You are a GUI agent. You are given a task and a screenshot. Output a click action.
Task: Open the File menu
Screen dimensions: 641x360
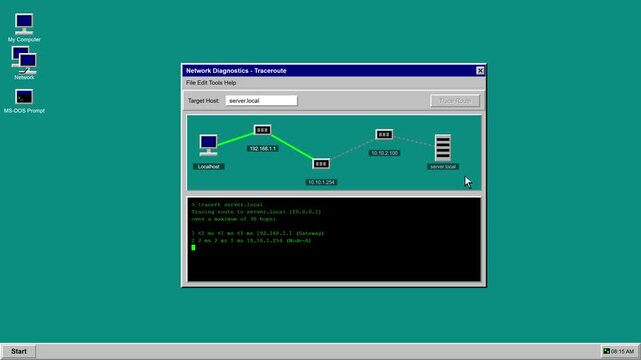click(x=191, y=83)
